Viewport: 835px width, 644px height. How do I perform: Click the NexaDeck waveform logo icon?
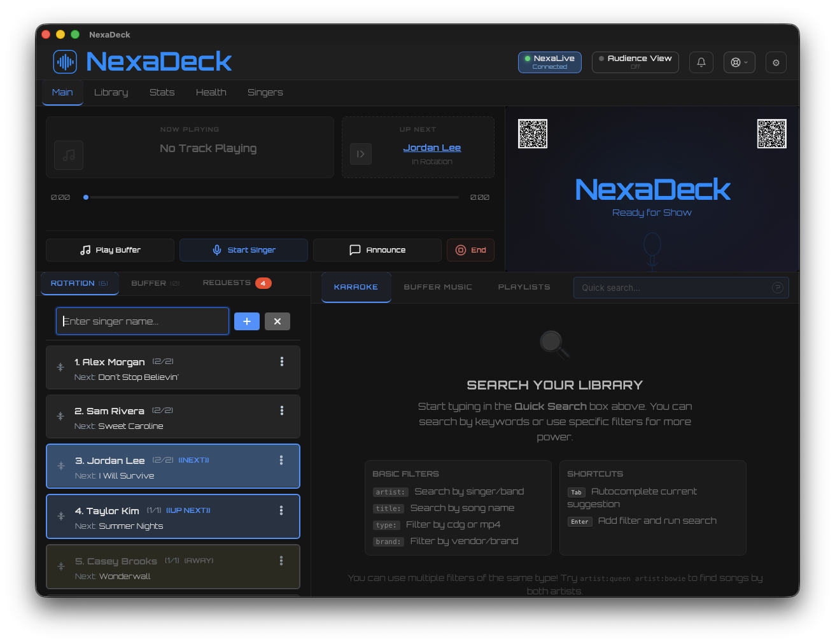pos(65,62)
